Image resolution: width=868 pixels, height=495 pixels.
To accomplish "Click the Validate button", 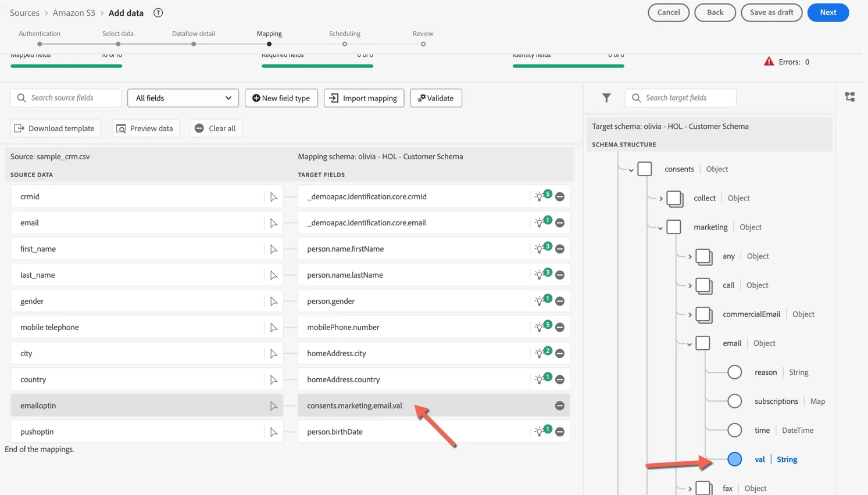I will coord(436,98).
